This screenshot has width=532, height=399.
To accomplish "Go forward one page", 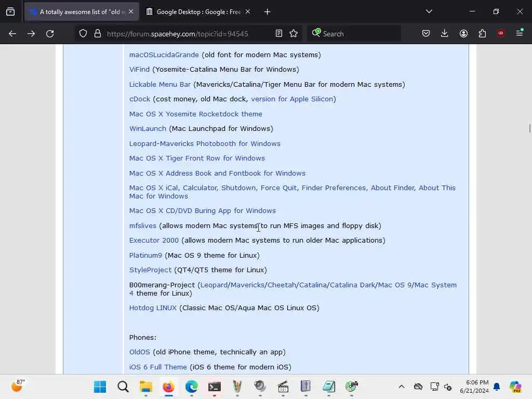I will click(31, 34).
